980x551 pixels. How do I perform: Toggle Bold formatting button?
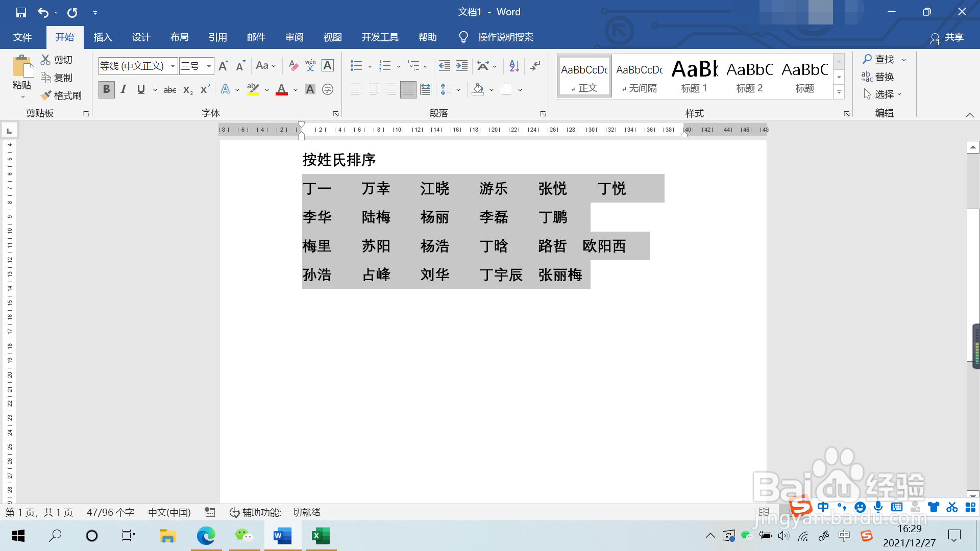[x=106, y=90]
